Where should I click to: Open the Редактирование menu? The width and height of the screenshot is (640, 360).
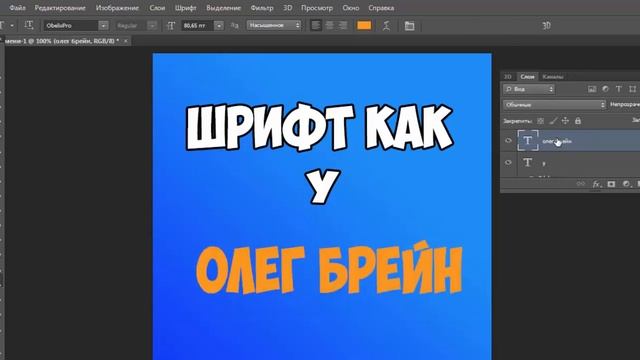click(x=60, y=8)
